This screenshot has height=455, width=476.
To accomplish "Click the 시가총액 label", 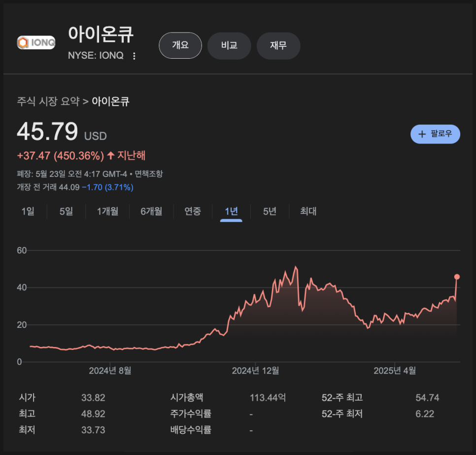I will tap(187, 397).
